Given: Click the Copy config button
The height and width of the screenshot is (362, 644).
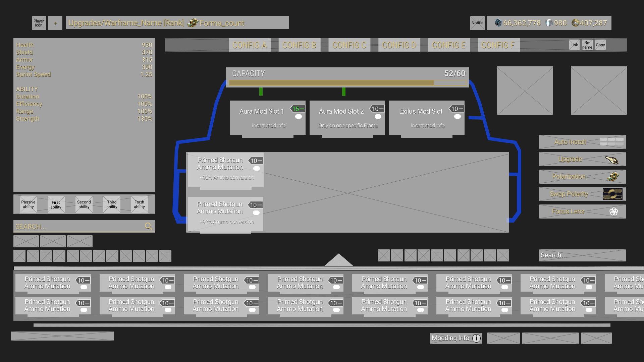Looking at the screenshot, I should 600,45.
